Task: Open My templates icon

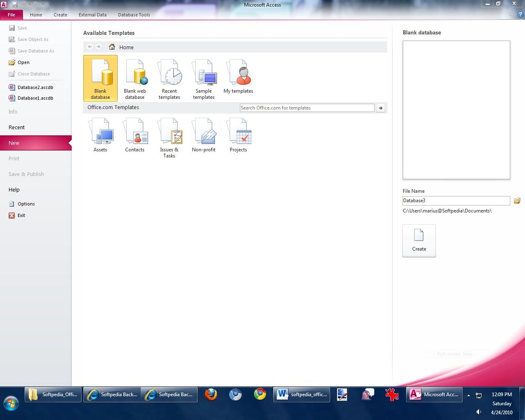Action: pyautogui.click(x=238, y=77)
